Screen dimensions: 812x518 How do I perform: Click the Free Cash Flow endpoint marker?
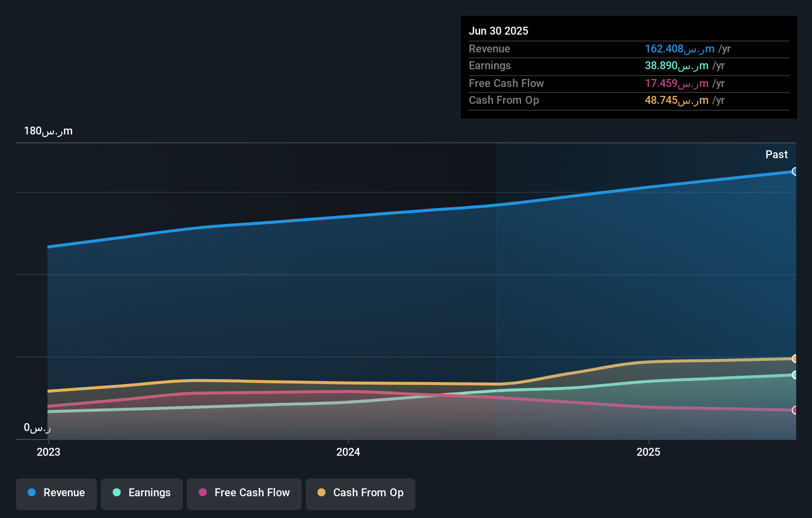click(795, 410)
